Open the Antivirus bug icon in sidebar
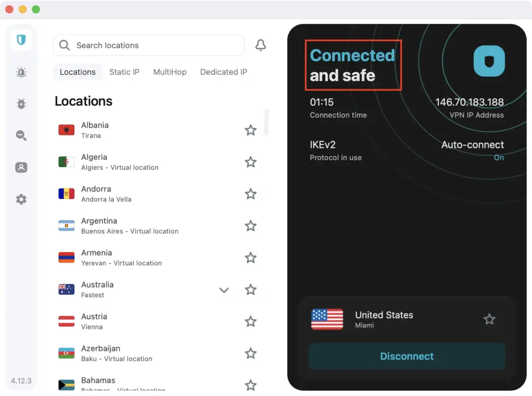532x396 pixels. (21, 104)
